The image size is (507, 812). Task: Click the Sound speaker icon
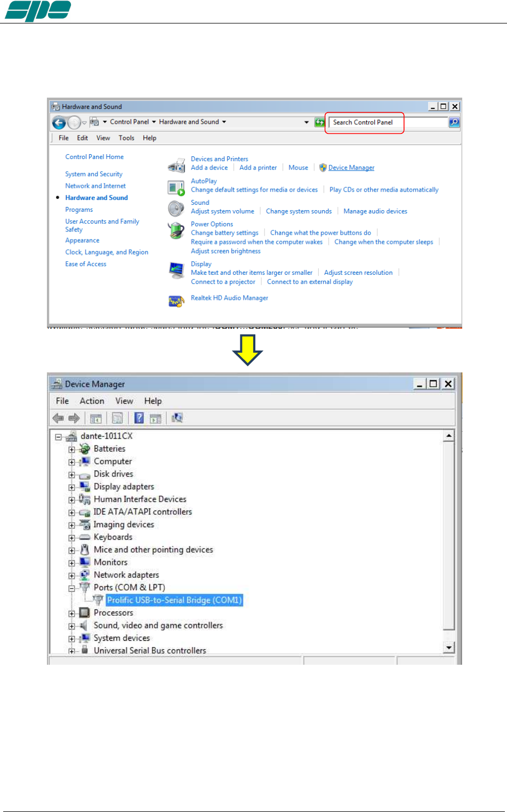tap(176, 208)
